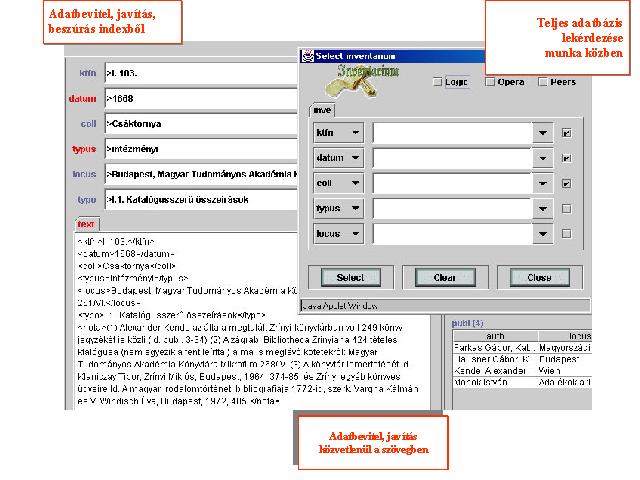Select the Kende Alexander row in publ table
Image resolution: width=640 pixels, height=480 pixels.
(x=522, y=371)
